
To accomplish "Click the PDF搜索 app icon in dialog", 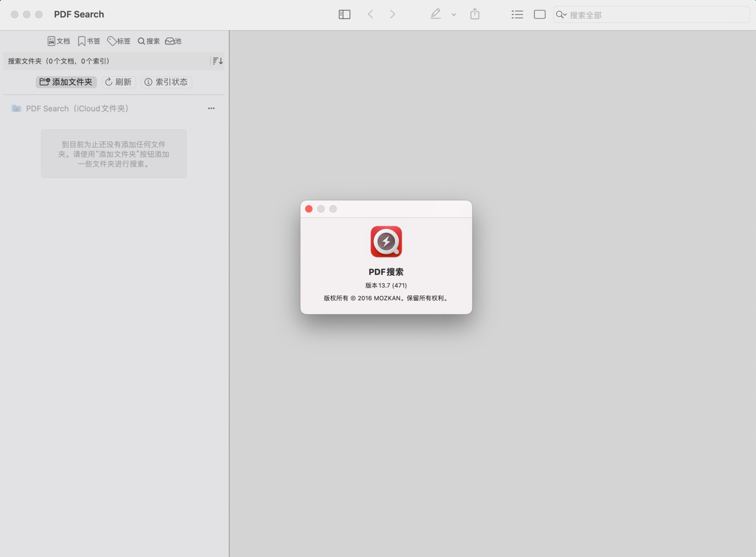I will pyautogui.click(x=386, y=241).
